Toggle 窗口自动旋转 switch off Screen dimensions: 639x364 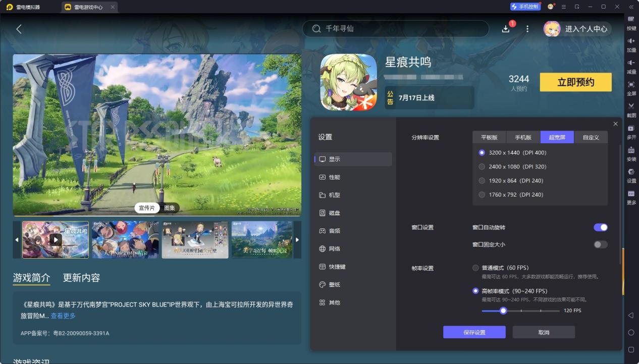click(x=601, y=227)
